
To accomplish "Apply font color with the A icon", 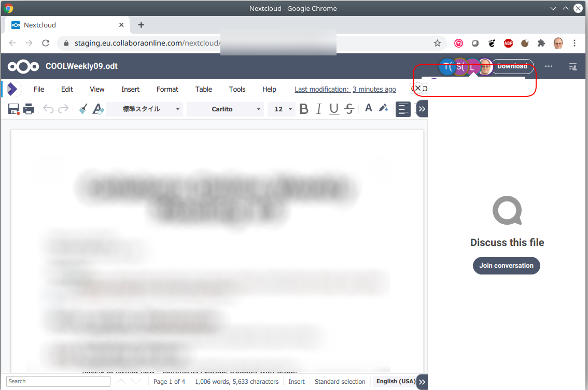I will click(369, 108).
